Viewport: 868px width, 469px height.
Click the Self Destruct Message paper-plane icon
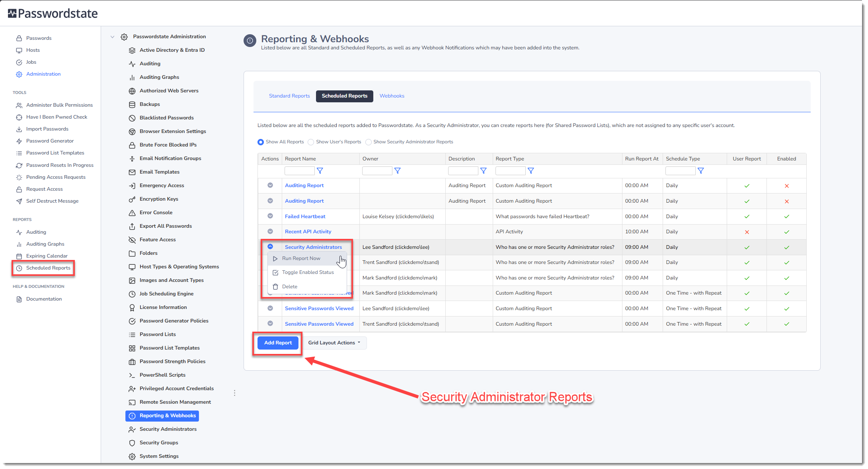[19, 201]
